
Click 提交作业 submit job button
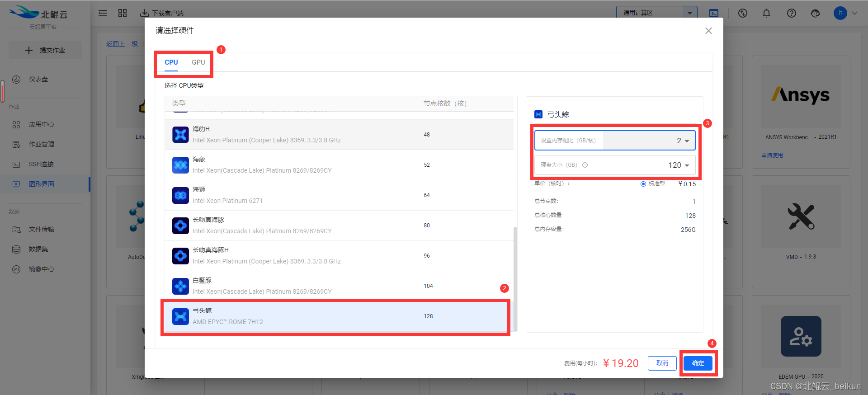[45, 50]
